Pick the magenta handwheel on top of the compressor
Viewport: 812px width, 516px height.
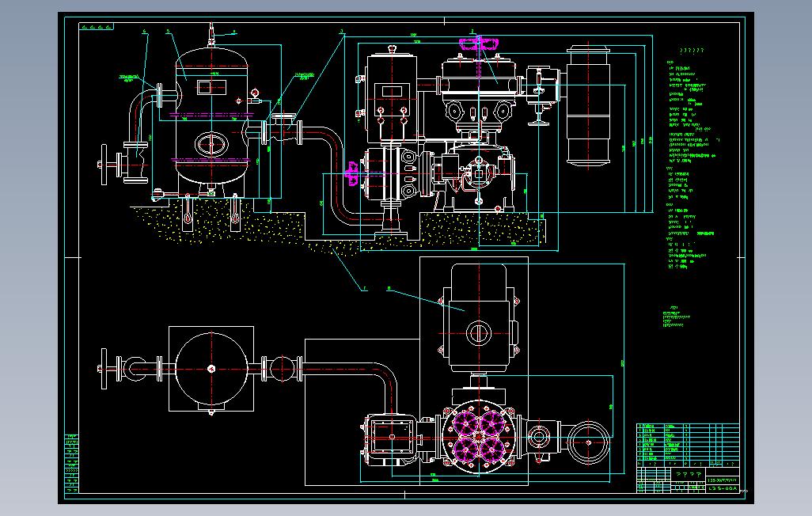point(478,44)
